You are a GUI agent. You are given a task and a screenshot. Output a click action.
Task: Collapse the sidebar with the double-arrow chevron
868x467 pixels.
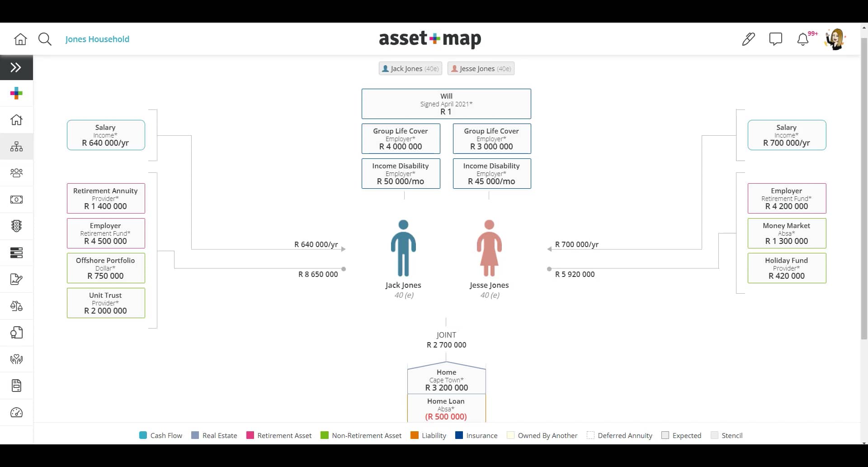tap(16, 67)
